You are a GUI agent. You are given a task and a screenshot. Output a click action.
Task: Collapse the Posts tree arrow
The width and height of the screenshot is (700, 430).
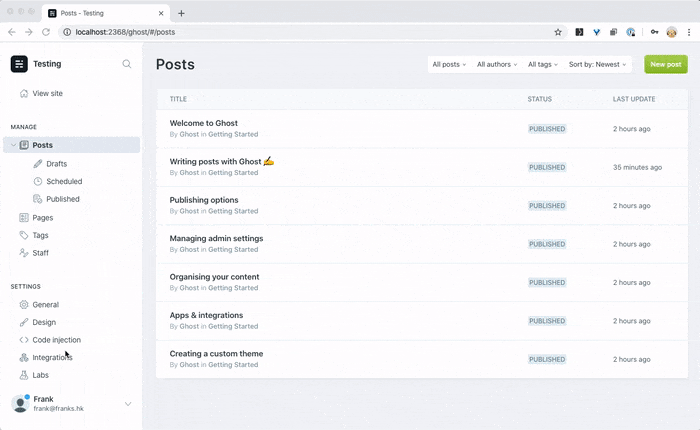(x=13, y=145)
